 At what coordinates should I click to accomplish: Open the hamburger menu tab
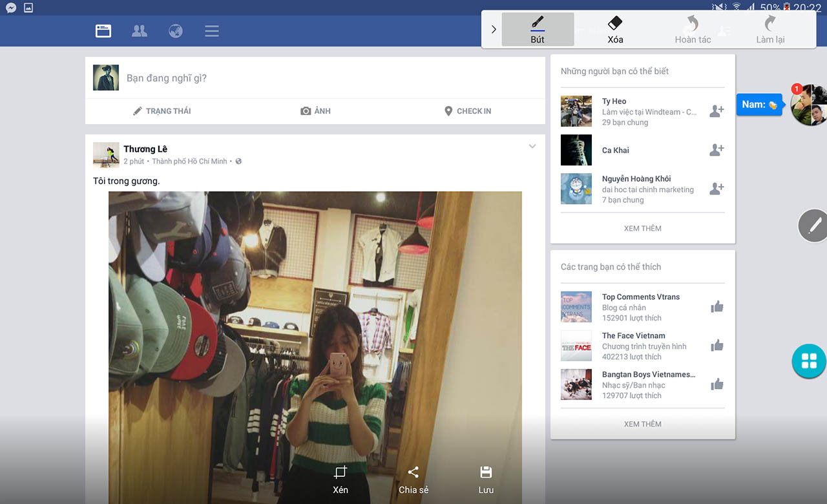[x=212, y=31]
